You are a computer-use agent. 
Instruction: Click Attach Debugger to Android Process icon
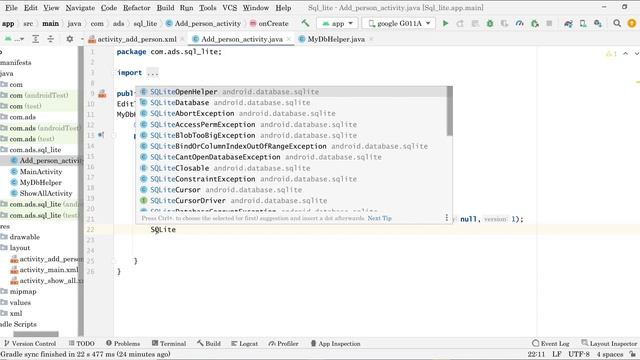click(534, 23)
